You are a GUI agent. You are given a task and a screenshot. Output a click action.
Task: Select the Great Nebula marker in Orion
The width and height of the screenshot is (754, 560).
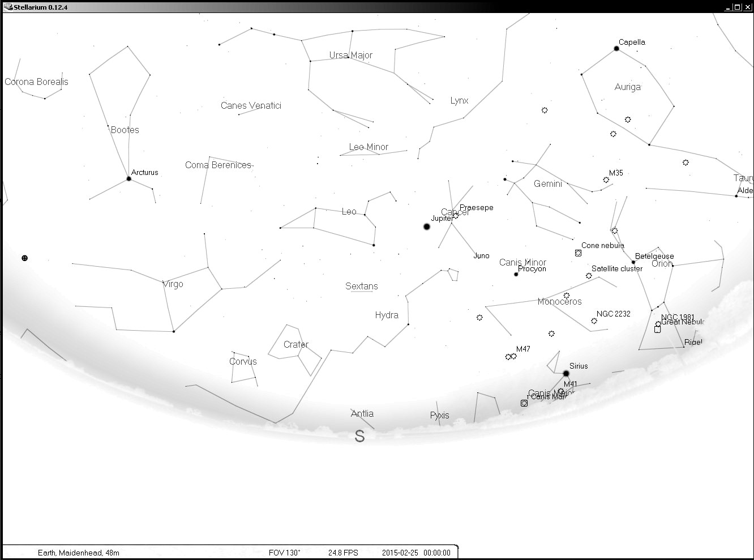tap(657, 329)
